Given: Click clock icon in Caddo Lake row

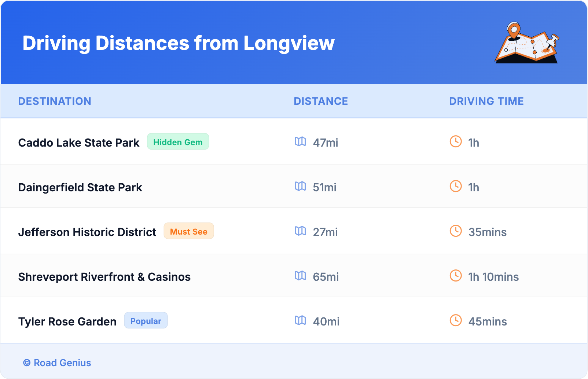Looking at the screenshot, I should point(456,141).
